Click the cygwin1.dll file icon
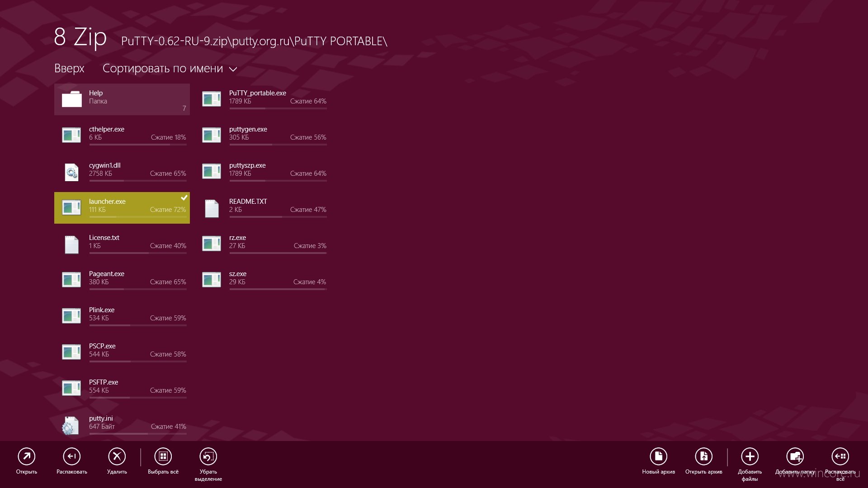The image size is (868, 488). [71, 172]
